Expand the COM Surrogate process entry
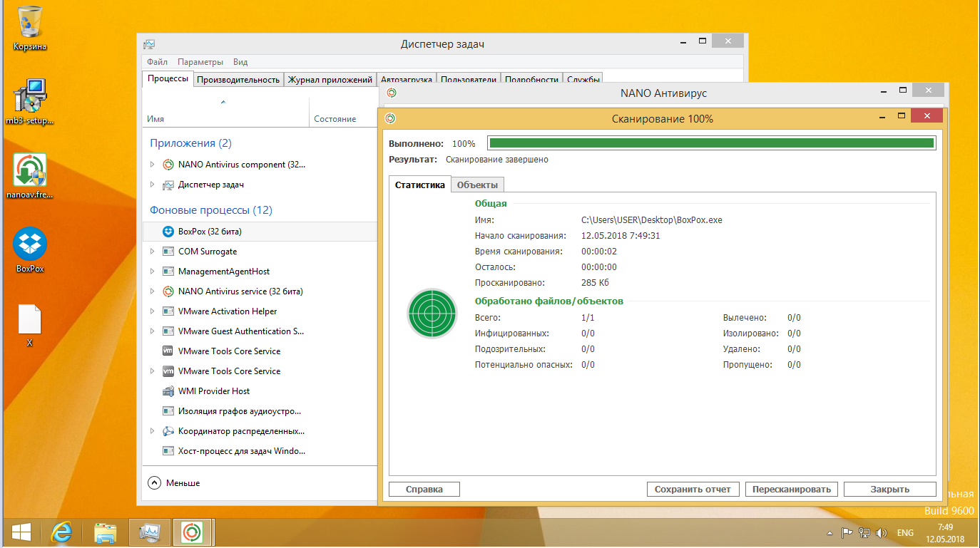Viewport: 980px width, 548px height. [152, 252]
